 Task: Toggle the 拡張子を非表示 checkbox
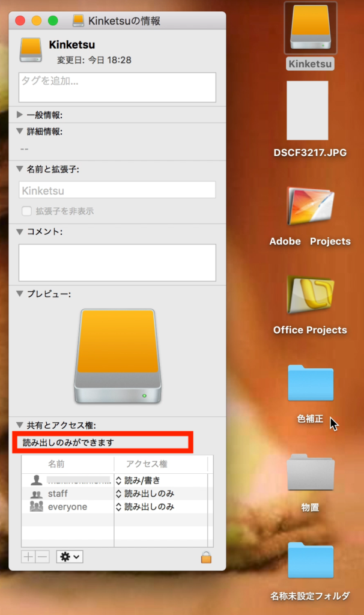click(x=26, y=211)
